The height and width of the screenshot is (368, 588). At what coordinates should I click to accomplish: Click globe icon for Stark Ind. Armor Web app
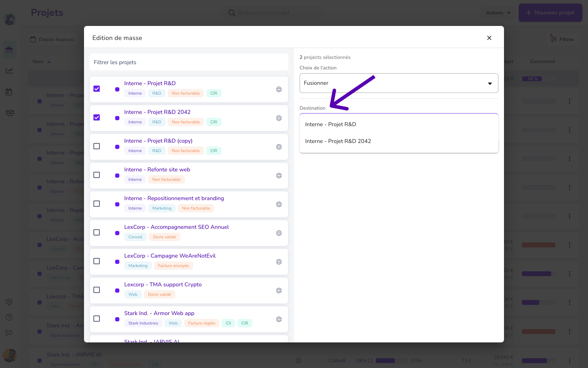coord(279,319)
